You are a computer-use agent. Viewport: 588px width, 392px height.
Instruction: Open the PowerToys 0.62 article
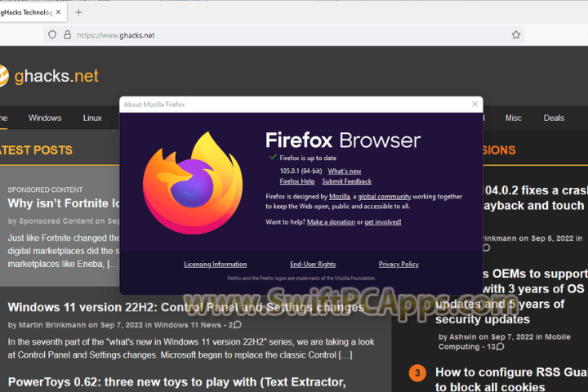tap(177, 382)
